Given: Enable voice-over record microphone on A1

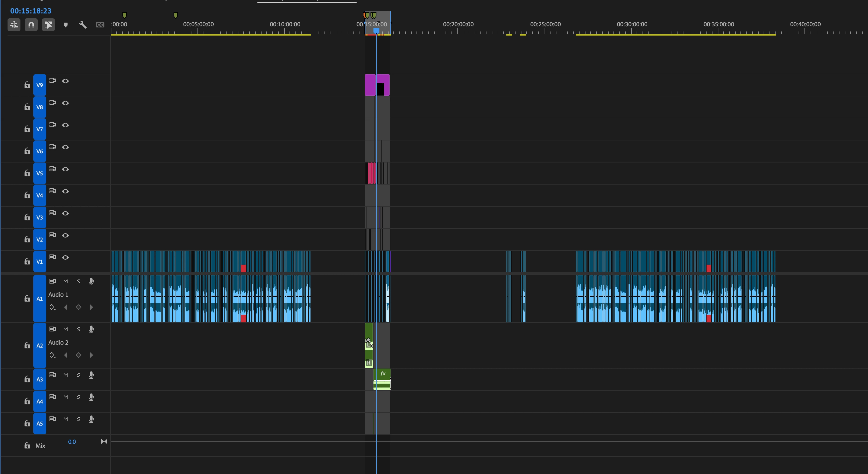Looking at the screenshot, I should tap(91, 282).
